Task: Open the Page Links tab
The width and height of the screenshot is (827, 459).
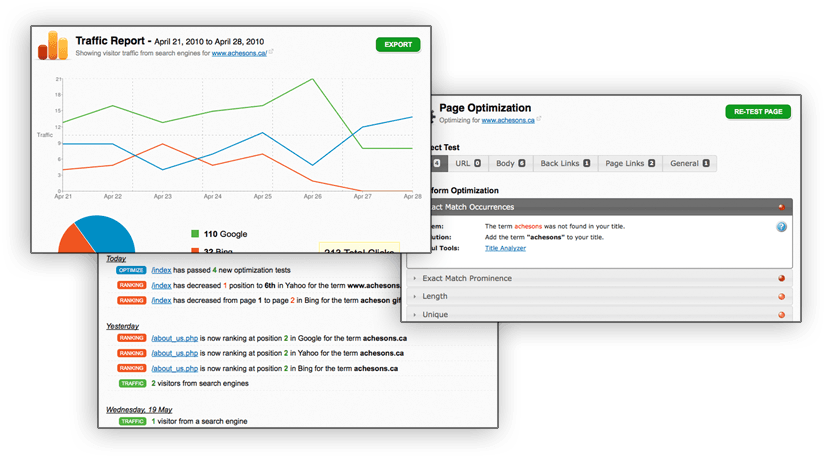Action: [x=630, y=163]
